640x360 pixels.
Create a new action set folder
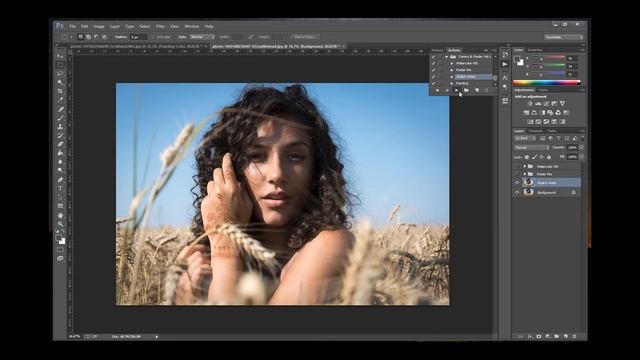(x=467, y=90)
